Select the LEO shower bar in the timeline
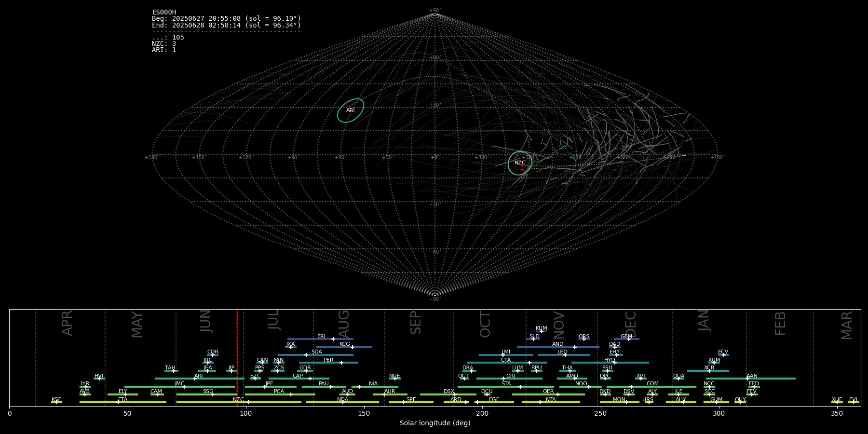Image resolution: width=868 pixels, height=434 pixels. (x=564, y=355)
